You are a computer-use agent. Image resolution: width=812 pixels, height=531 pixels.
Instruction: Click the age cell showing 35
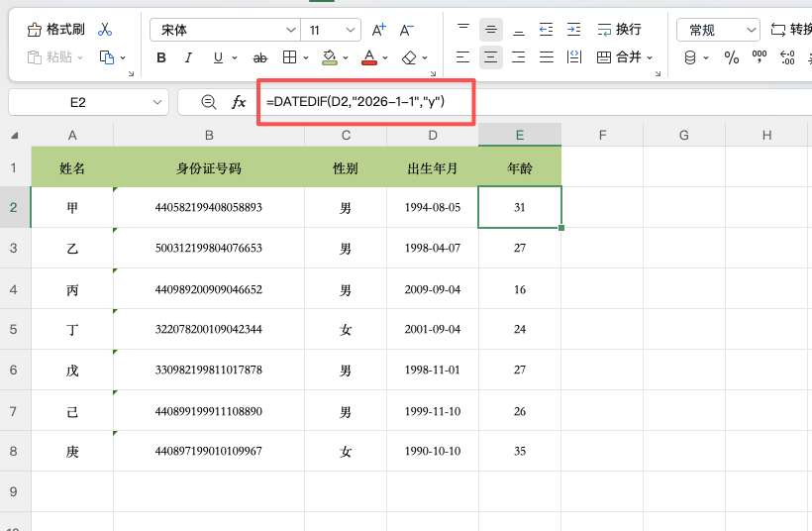tap(520, 451)
